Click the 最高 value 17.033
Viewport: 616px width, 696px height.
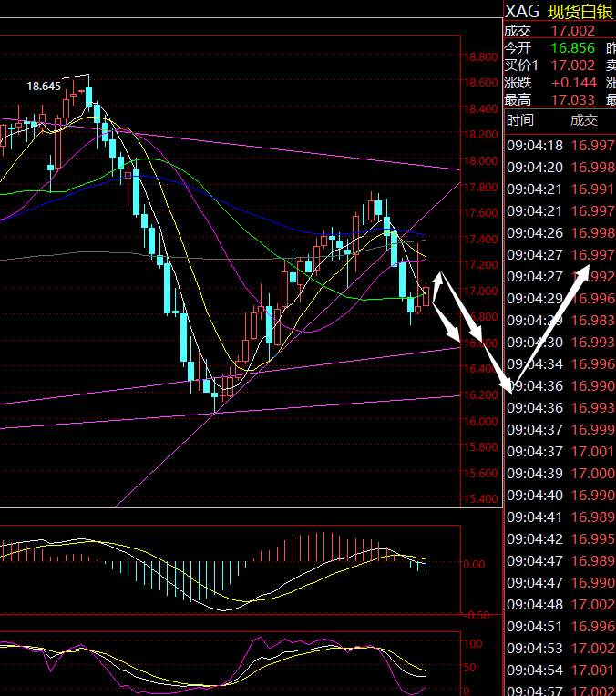pyautogui.click(x=572, y=100)
